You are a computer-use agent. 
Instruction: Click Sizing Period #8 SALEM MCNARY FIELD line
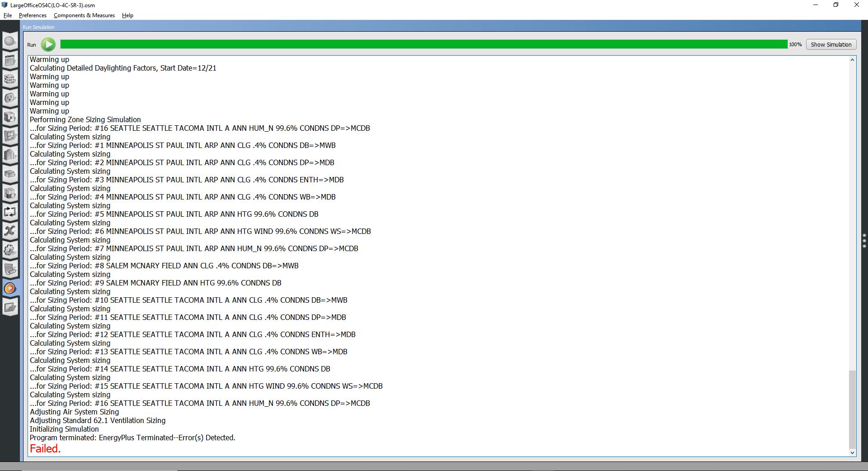point(164,266)
